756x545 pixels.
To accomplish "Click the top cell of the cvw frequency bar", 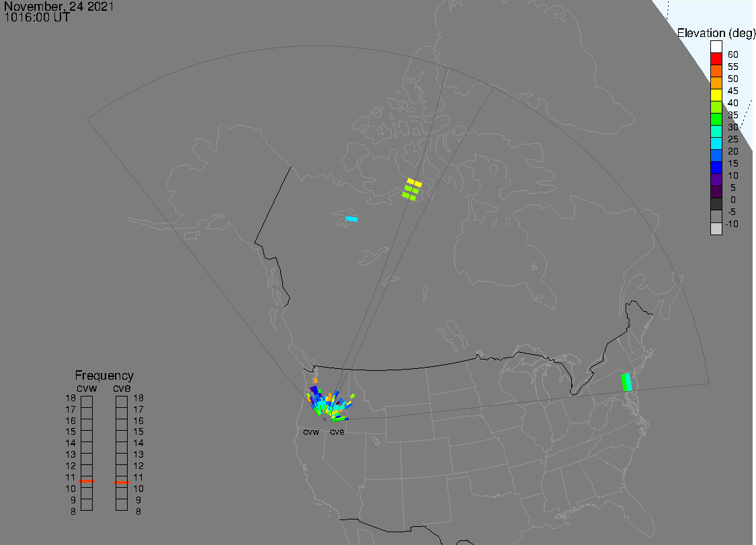I will click(87, 402).
